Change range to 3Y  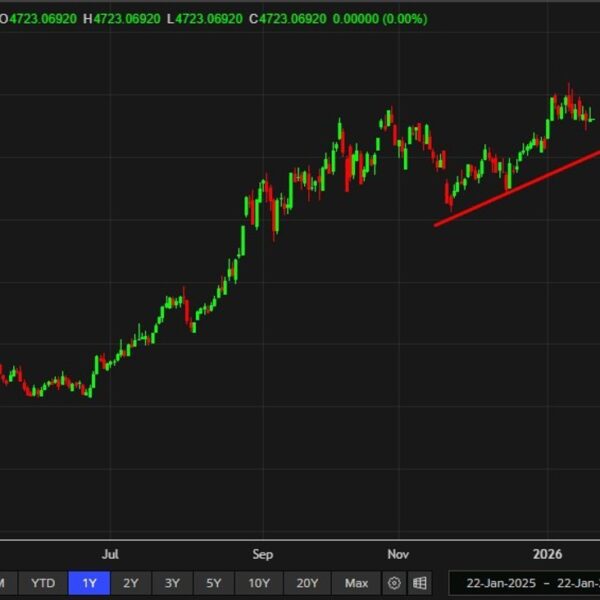[x=172, y=583]
